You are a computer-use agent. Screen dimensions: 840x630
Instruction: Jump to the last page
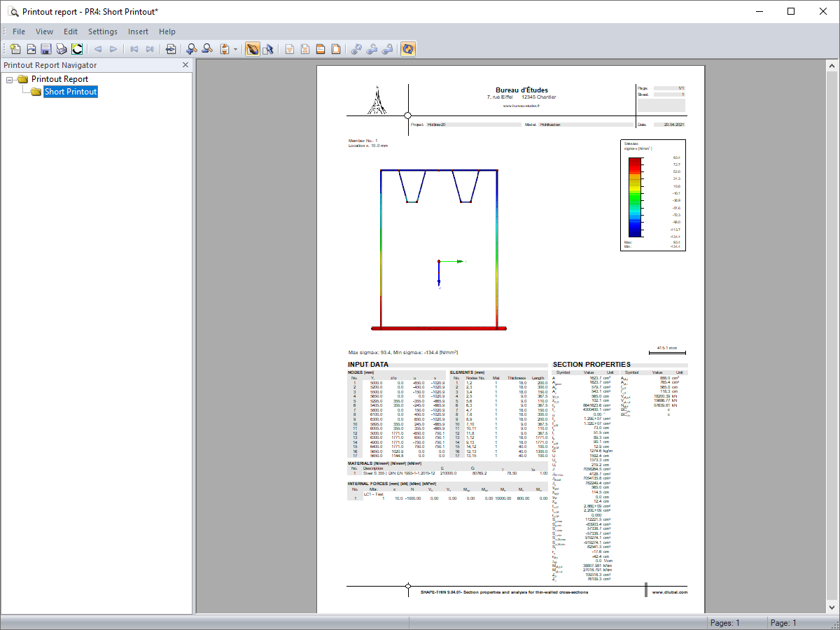point(149,49)
